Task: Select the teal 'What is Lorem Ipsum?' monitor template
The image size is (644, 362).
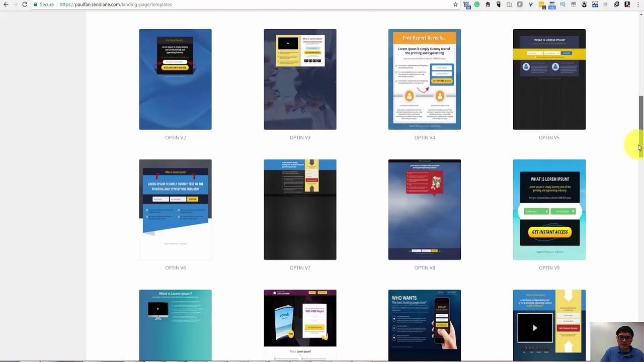Action: 175,325
